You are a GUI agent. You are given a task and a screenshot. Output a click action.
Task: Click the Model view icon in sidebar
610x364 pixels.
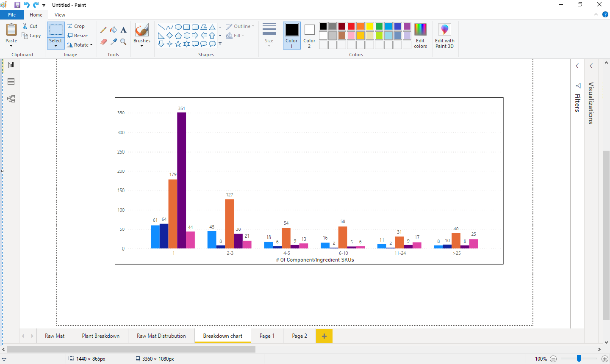[x=11, y=99]
